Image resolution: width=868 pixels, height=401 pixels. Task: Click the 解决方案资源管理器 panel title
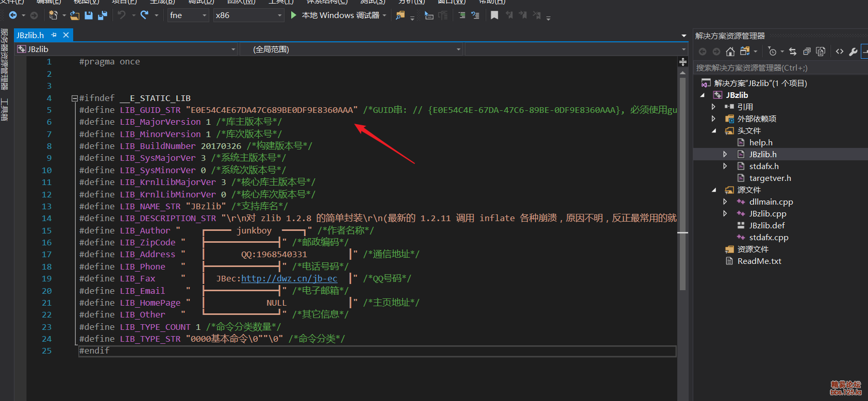730,36
